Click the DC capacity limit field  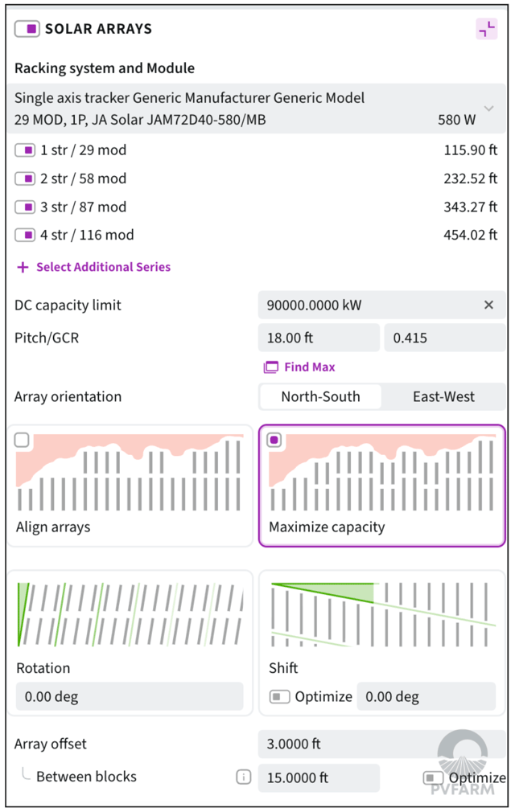click(x=366, y=306)
